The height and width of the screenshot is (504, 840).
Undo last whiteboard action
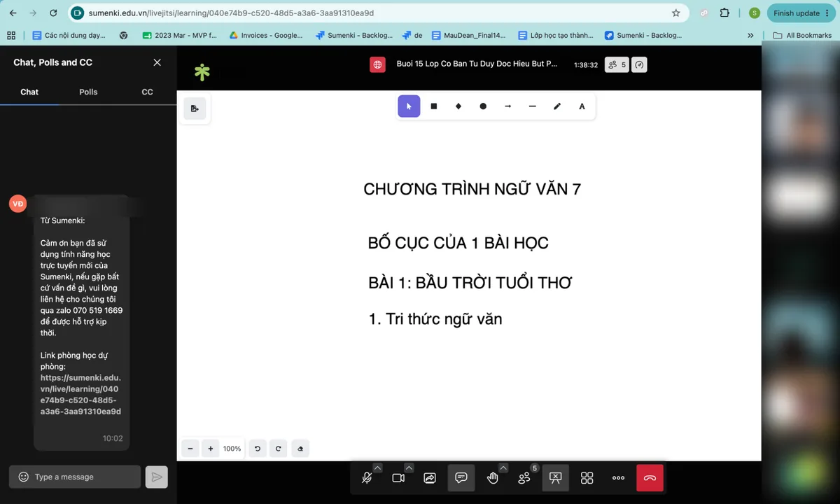(258, 449)
